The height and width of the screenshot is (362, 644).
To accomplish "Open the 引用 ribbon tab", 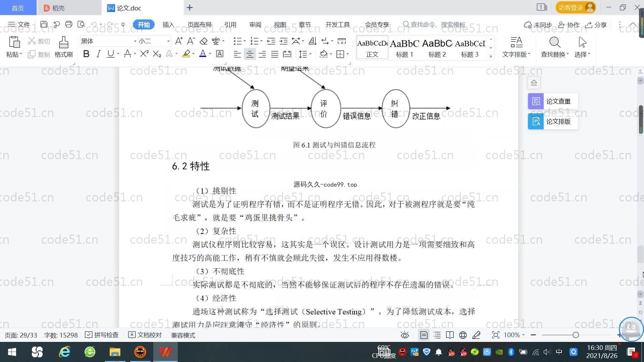I will (x=230, y=24).
